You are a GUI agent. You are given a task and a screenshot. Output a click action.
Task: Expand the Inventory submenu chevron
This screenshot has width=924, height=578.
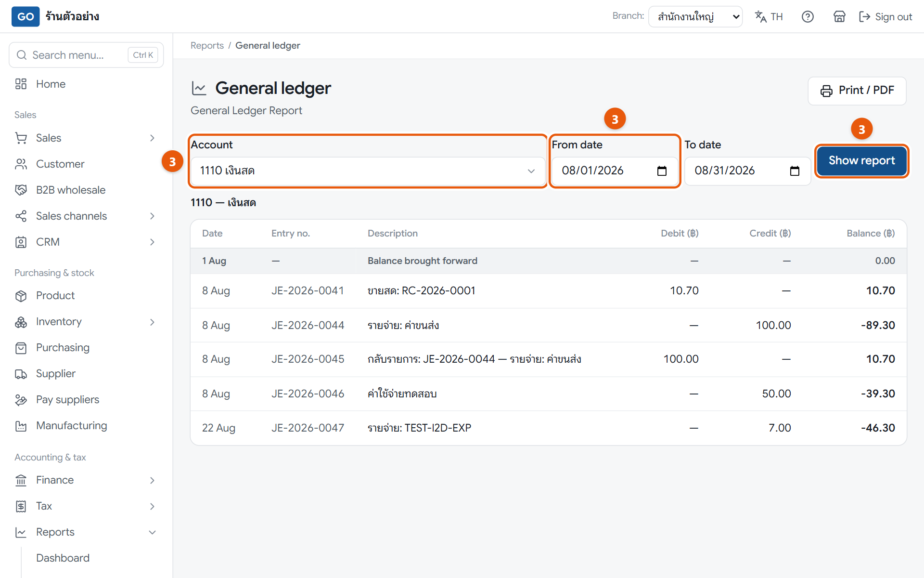click(152, 322)
